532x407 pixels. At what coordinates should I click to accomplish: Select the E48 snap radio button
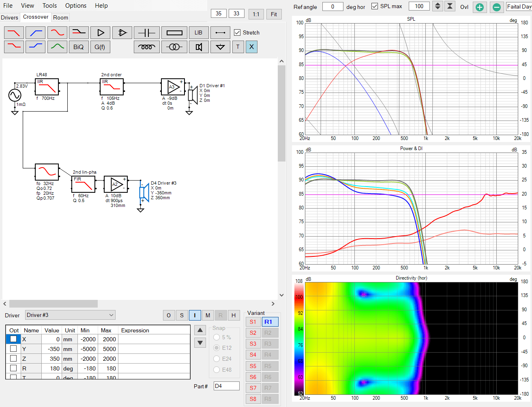tap(217, 370)
